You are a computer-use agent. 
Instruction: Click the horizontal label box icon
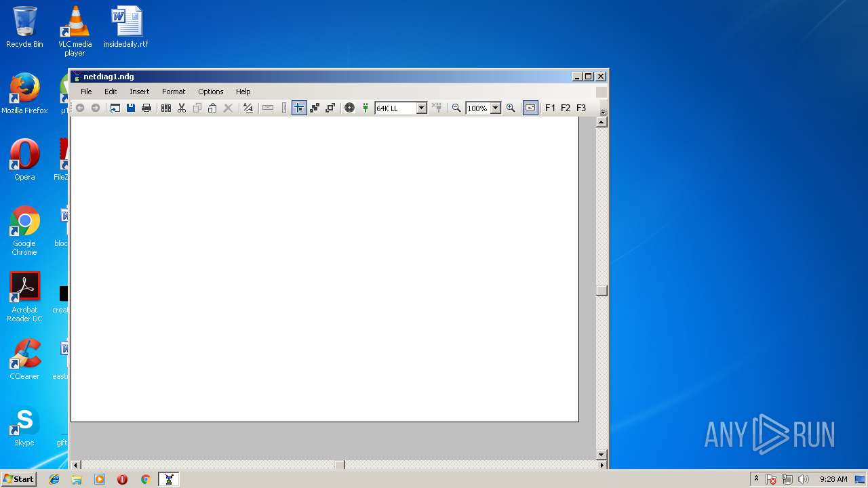pyautogui.click(x=268, y=108)
